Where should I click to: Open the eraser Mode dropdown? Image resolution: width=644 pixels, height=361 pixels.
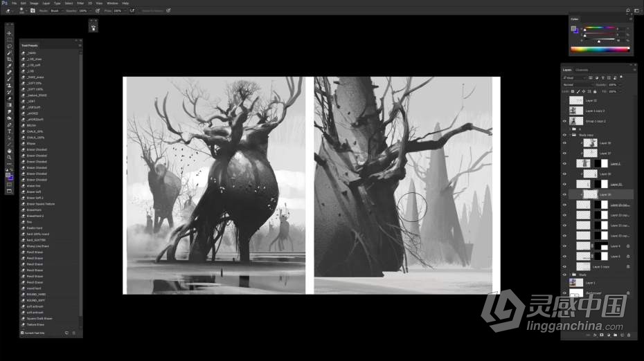(57, 10)
